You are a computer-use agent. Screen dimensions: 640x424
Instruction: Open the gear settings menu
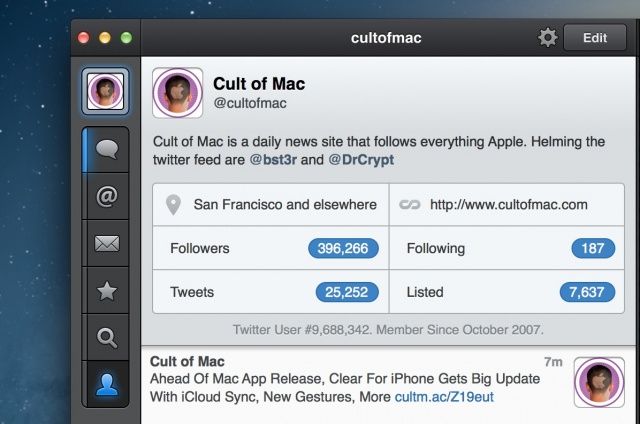coord(547,38)
